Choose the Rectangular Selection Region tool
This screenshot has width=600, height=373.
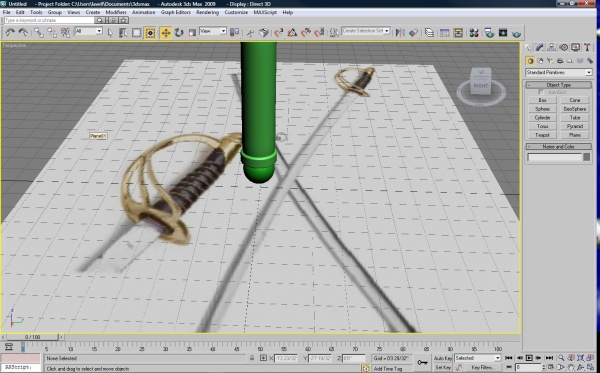(137, 33)
